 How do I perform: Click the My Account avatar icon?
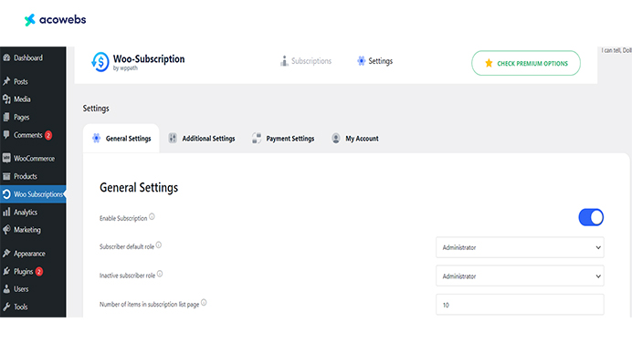(336, 138)
